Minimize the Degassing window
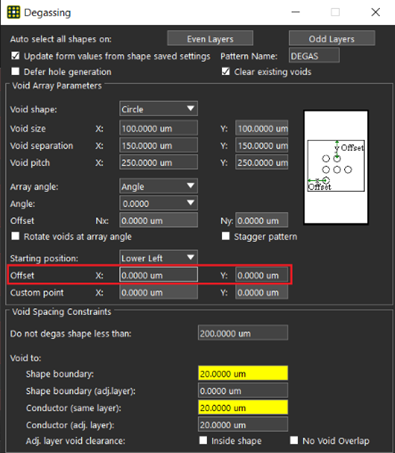Viewport: 395px width, 453px height. point(295,12)
